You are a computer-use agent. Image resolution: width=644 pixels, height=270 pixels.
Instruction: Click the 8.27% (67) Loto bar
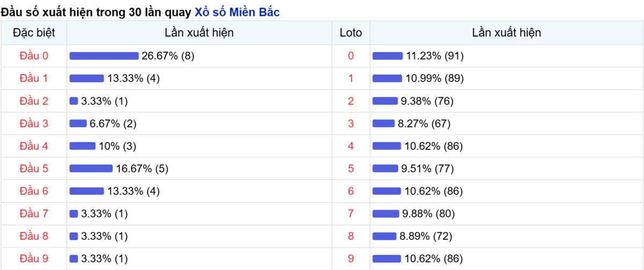(x=383, y=123)
